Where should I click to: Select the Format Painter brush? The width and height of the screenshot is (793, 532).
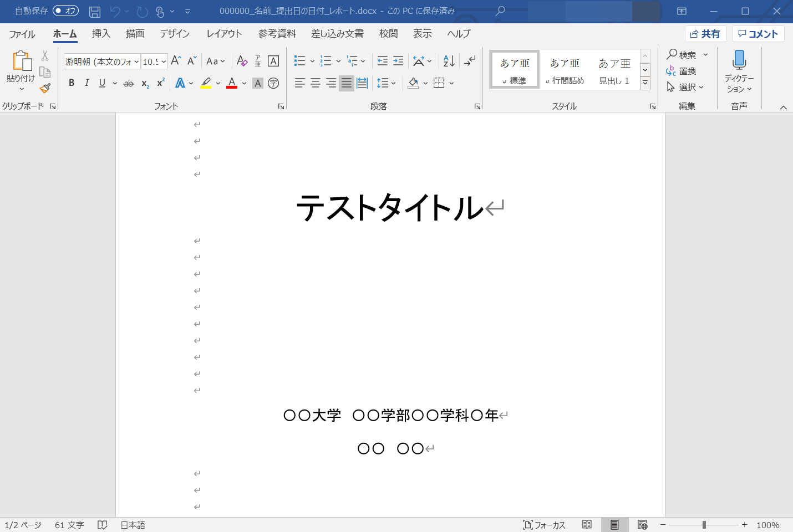[x=45, y=88]
